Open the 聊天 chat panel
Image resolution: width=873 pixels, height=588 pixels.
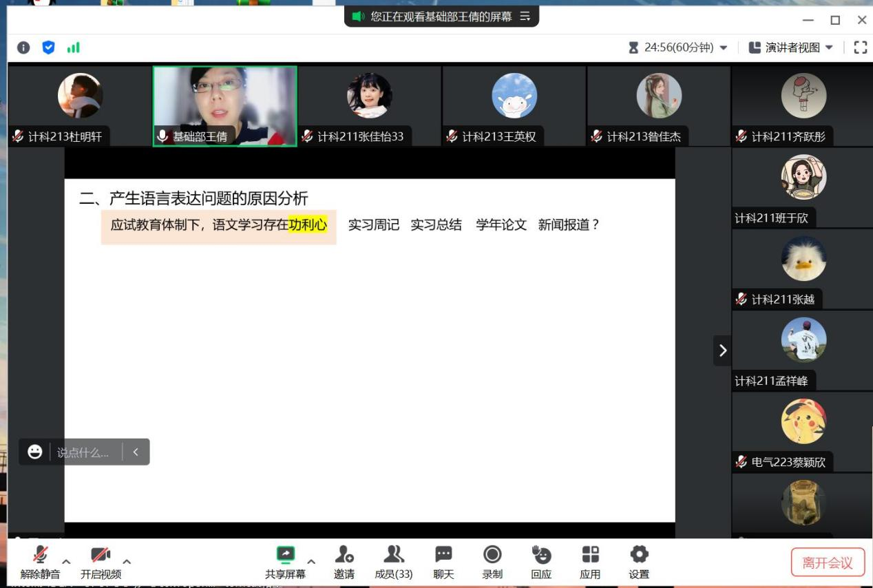[443, 555]
